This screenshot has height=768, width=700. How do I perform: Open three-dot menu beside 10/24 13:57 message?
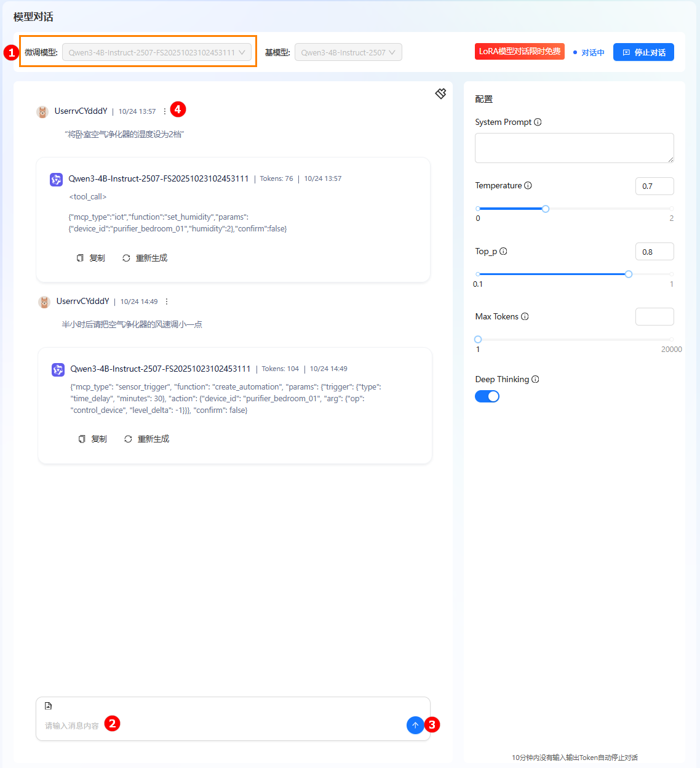(x=165, y=111)
